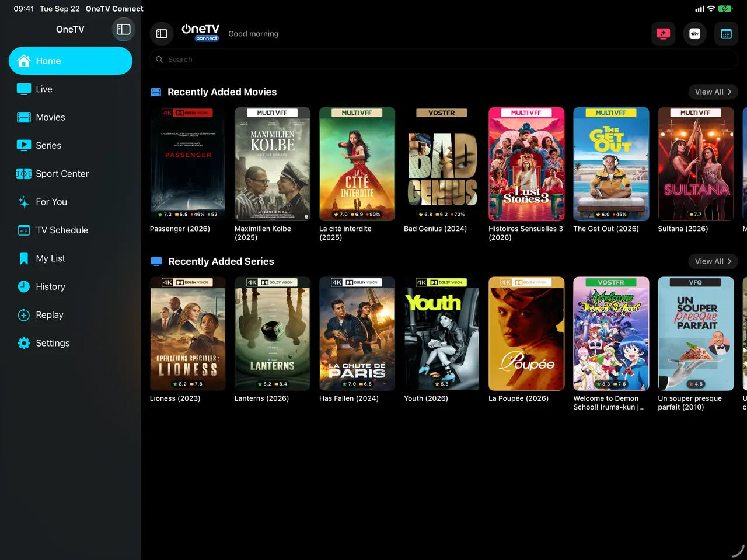View all Recently Added Series
This screenshot has width=747, height=560.
point(713,261)
